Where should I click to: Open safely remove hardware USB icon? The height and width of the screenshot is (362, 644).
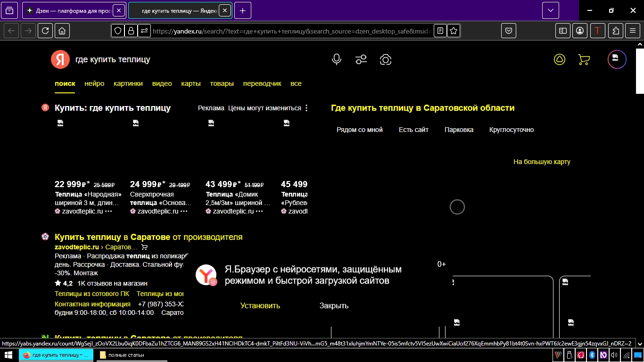[569, 355]
